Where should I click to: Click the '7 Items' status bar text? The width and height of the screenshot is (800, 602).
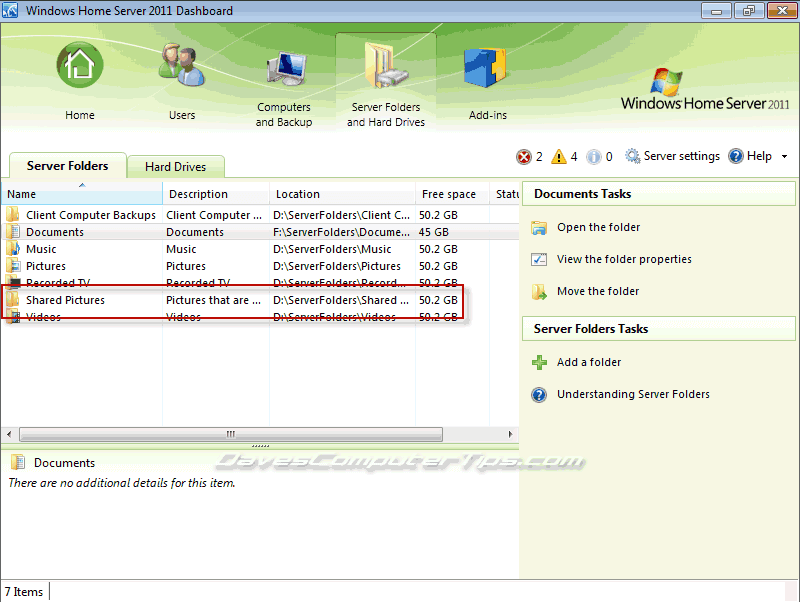point(24,592)
